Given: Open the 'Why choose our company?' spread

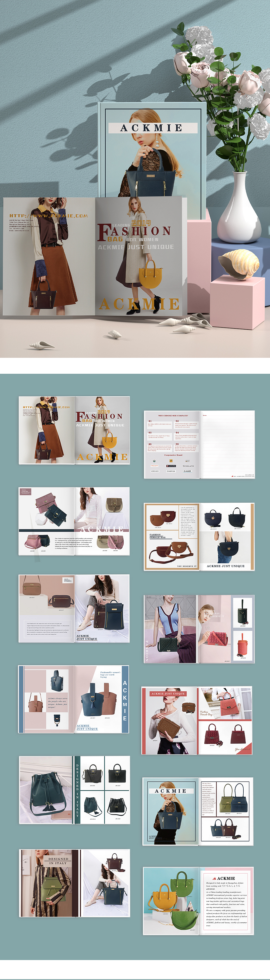Looking at the screenshot, I should (199, 444).
